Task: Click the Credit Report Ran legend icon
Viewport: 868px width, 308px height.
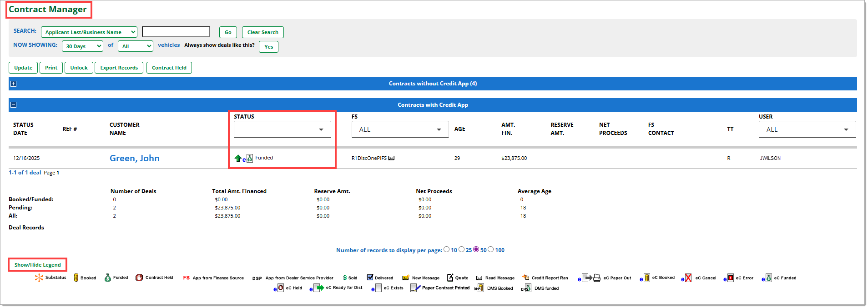Action: pos(526,278)
